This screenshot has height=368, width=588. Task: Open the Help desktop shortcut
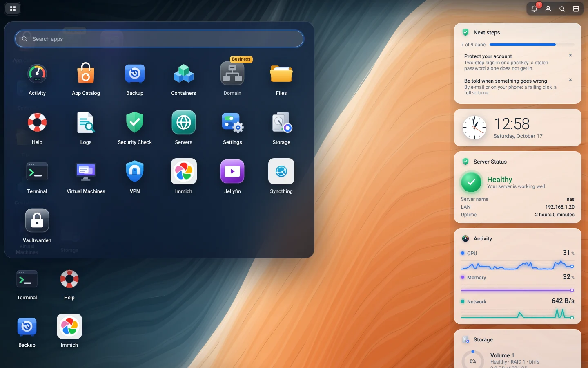[69, 285]
